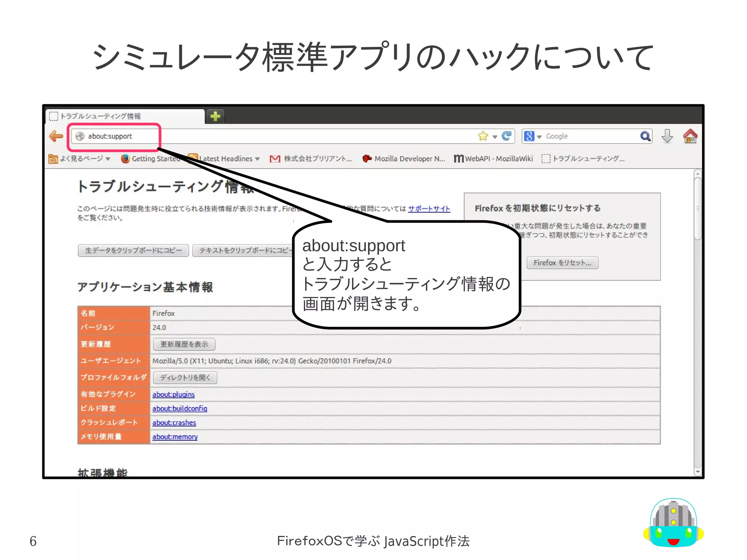The image size is (747, 560).
Task: Open the about:buildconfig link
Action: (180, 409)
